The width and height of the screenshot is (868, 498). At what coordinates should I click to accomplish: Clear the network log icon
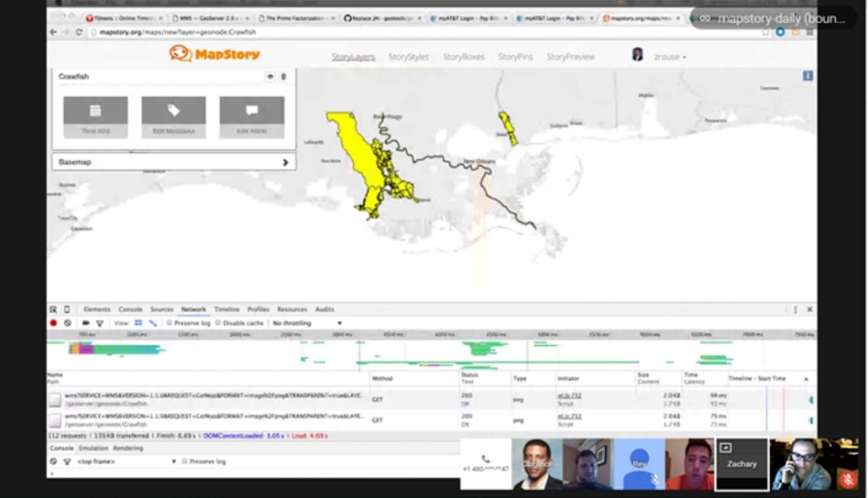coord(67,323)
